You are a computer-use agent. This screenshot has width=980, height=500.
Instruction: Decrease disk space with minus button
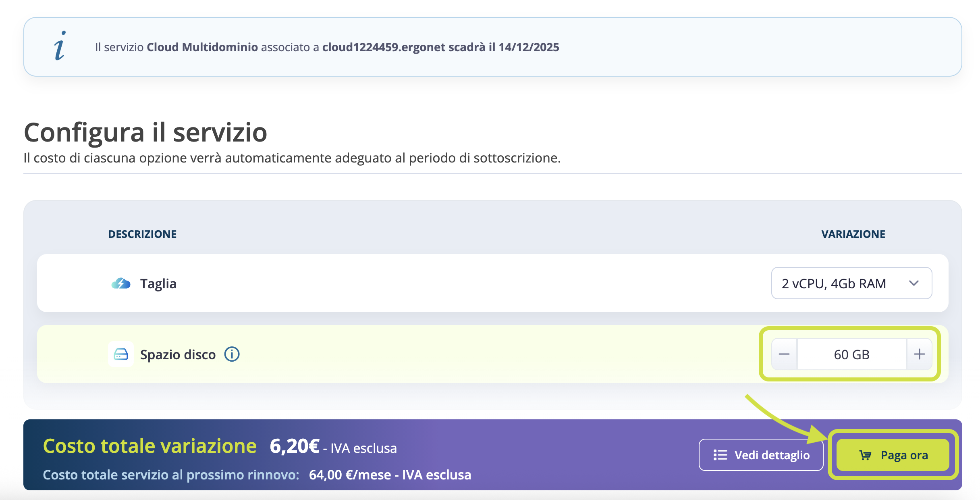(784, 354)
